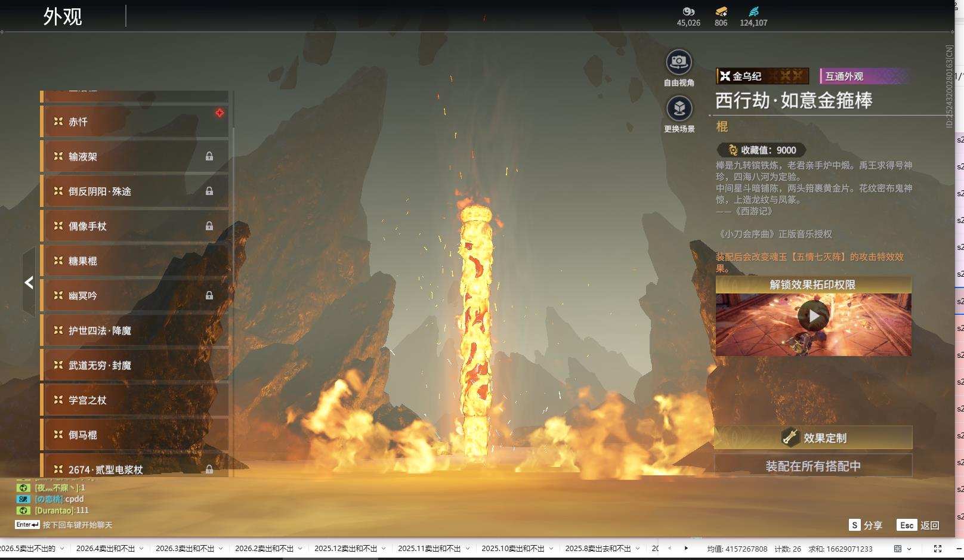Switch to sheet tab 2026.2卖出和不出

[x=264, y=549]
